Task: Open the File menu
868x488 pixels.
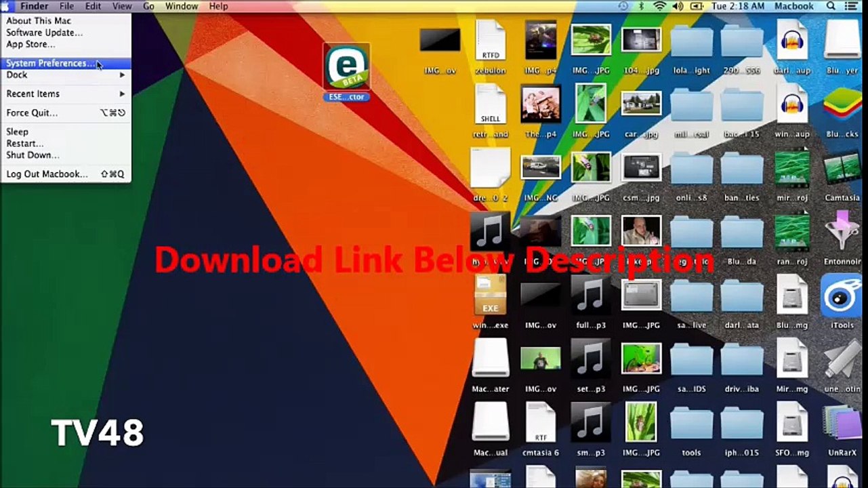Action: click(66, 6)
